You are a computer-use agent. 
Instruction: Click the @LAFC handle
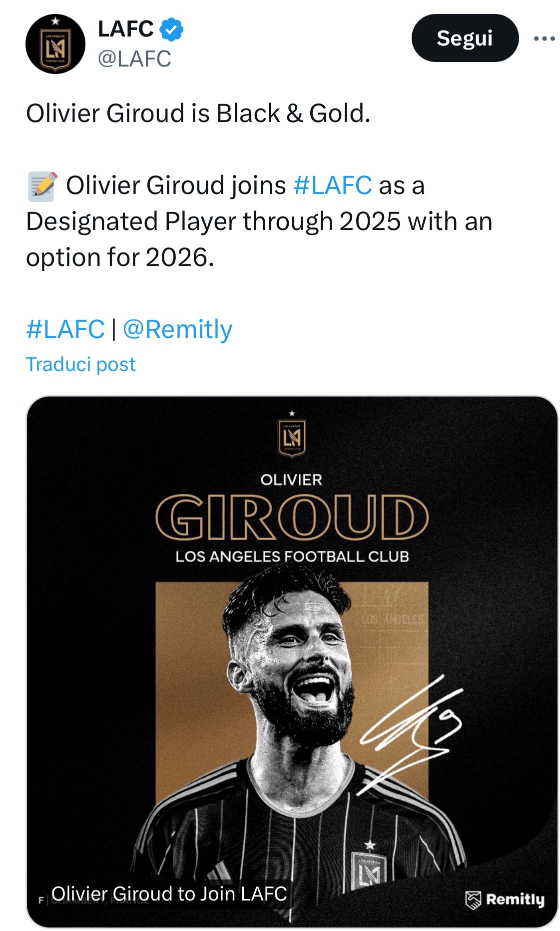(x=134, y=58)
